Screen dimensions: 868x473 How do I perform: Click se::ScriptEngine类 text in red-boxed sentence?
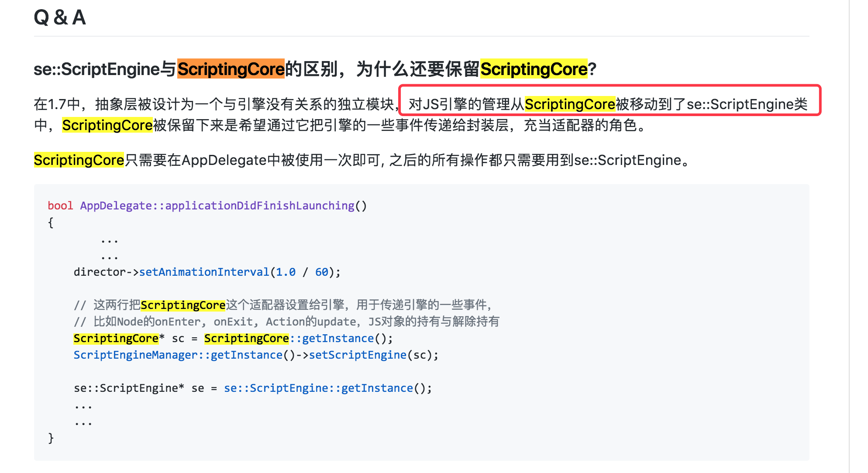tap(747, 104)
